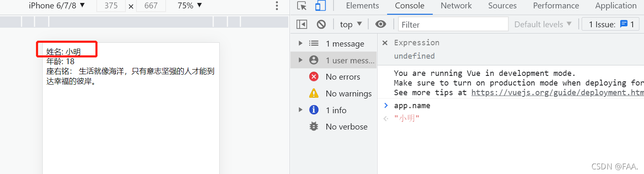Image resolution: width=644 pixels, height=174 pixels.
Task: Switch to the Network tab
Action: point(456,6)
